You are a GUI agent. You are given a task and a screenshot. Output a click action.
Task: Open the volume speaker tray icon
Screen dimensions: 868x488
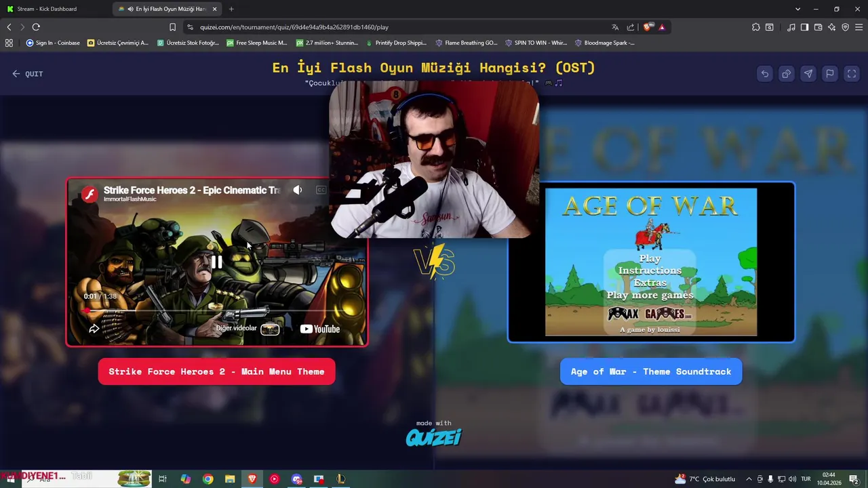click(792, 479)
